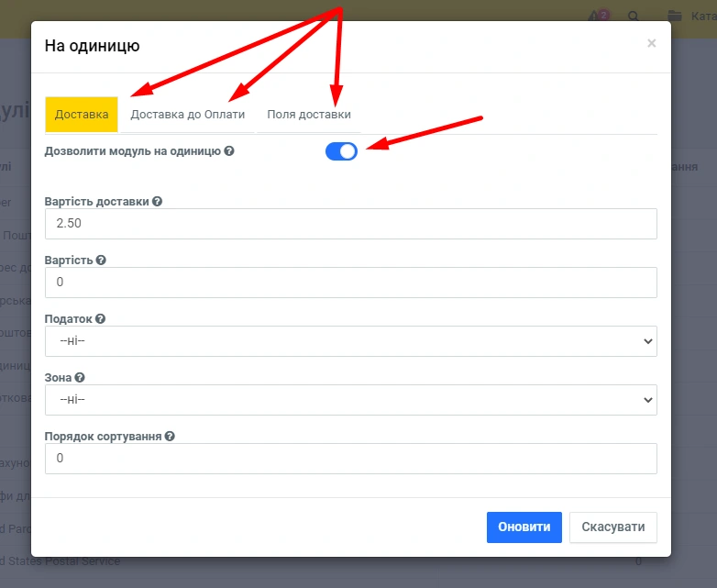Open the Поля доставки tab
Image resolution: width=717 pixels, height=588 pixels.
309,115
